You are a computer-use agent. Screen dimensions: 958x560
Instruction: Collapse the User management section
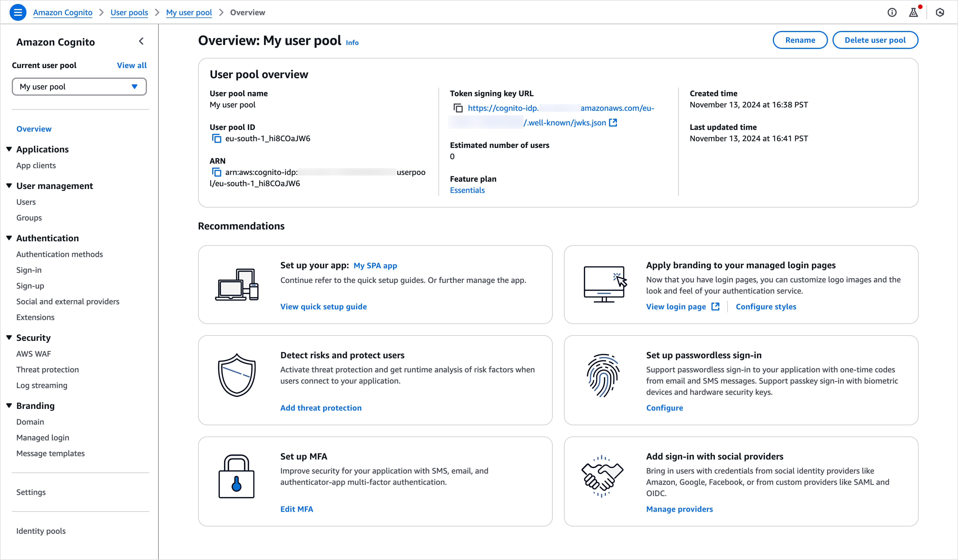click(x=9, y=186)
